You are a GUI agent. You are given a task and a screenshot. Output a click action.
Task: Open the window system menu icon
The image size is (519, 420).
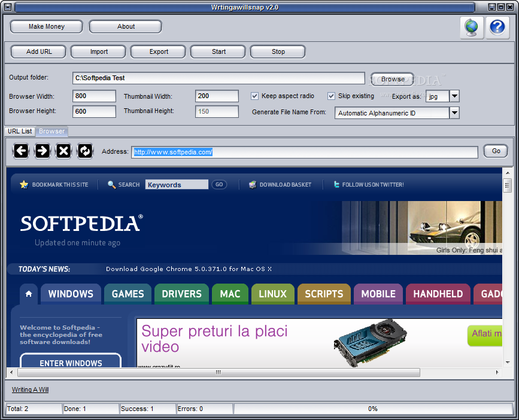[8, 7]
